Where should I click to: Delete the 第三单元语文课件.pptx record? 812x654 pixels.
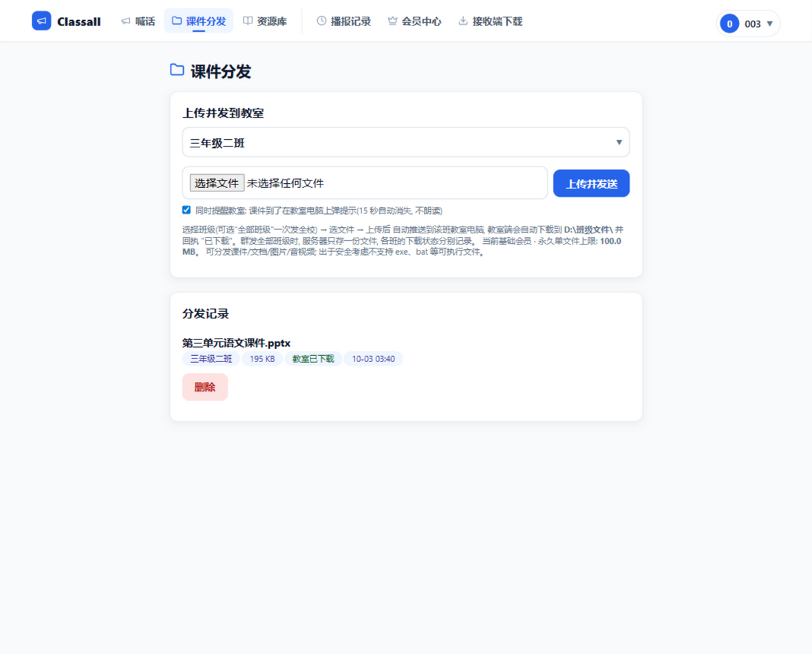205,387
